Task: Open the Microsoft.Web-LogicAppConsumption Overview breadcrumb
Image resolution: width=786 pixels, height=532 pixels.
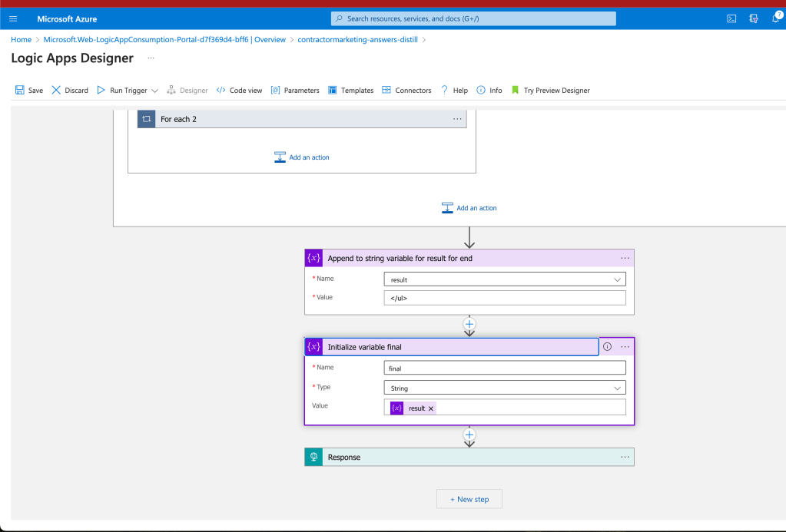Action: tap(164, 40)
